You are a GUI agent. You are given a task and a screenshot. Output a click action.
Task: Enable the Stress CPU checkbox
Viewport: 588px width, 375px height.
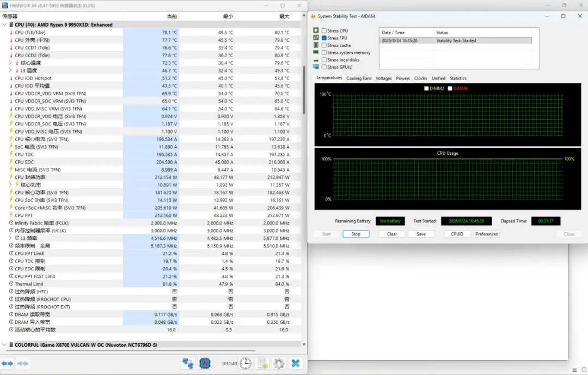324,31
